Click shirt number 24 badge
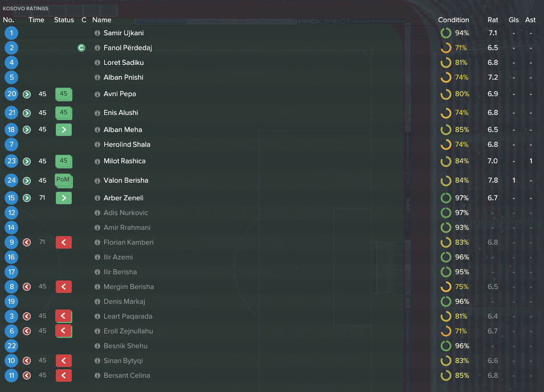This screenshot has width=544, height=392. tap(11, 180)
